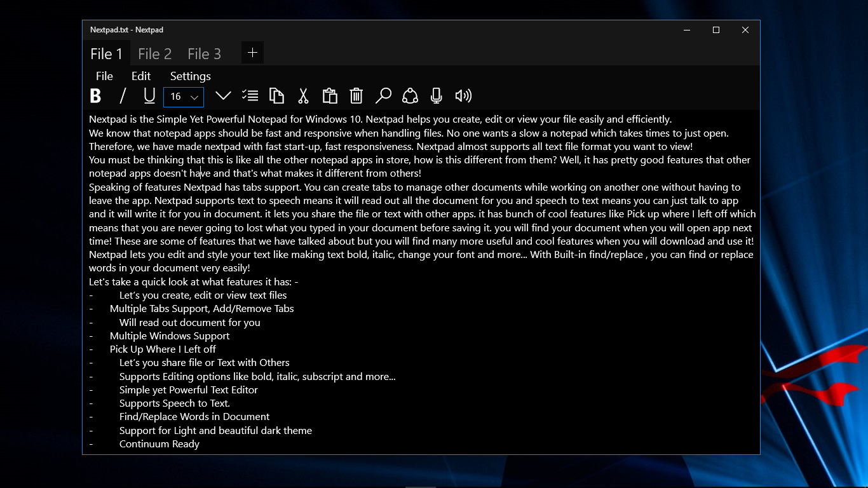Add a new tab with plus button
This screenshot has height=488, width=868.
tap(252, 53)
